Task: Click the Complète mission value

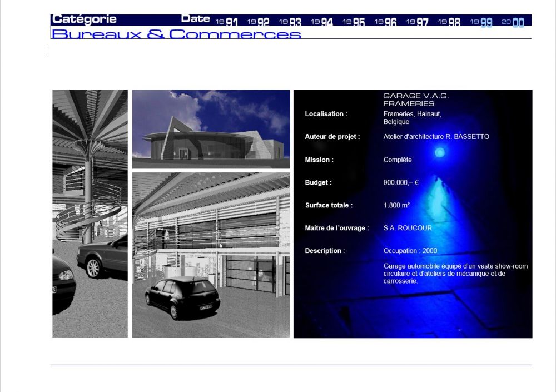Action: coord(398,160)
